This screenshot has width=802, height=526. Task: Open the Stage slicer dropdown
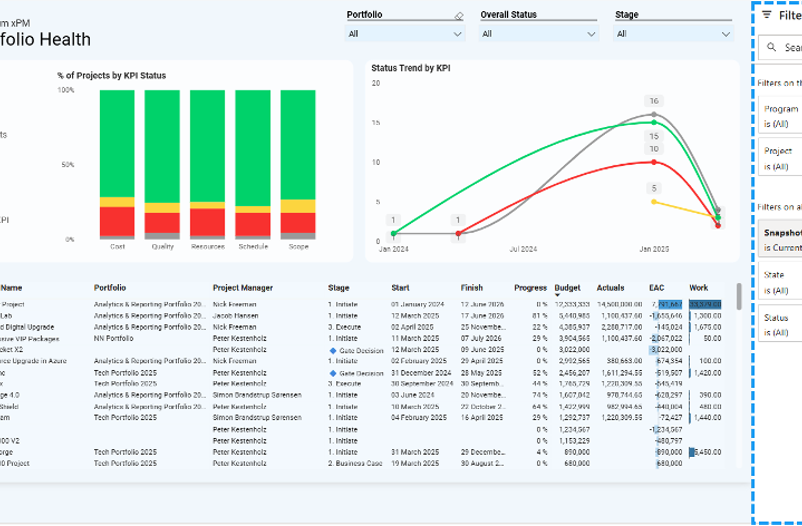726,34
